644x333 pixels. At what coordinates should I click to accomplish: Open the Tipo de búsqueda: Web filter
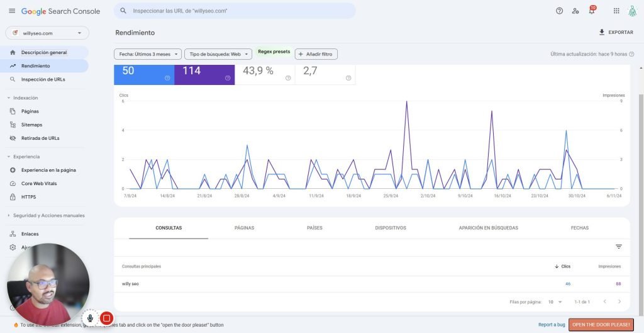(x=218, y=54)
